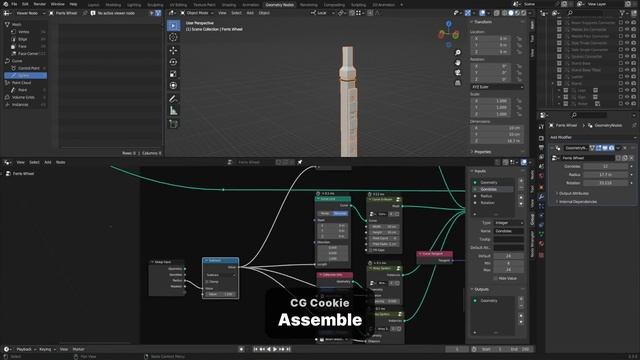Collapse the Transform panel
Viewport: 640px width, 360px height.
click(x=481, y=22)
